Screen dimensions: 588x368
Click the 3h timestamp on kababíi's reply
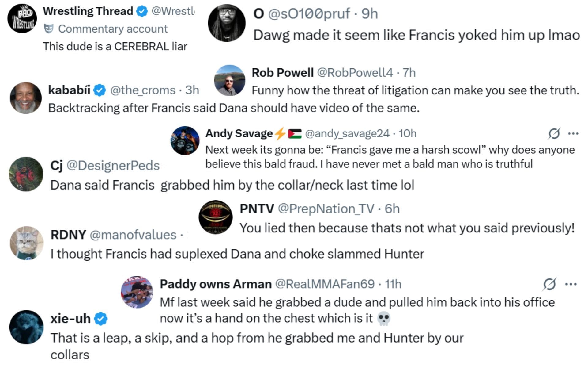pos(191,90)
